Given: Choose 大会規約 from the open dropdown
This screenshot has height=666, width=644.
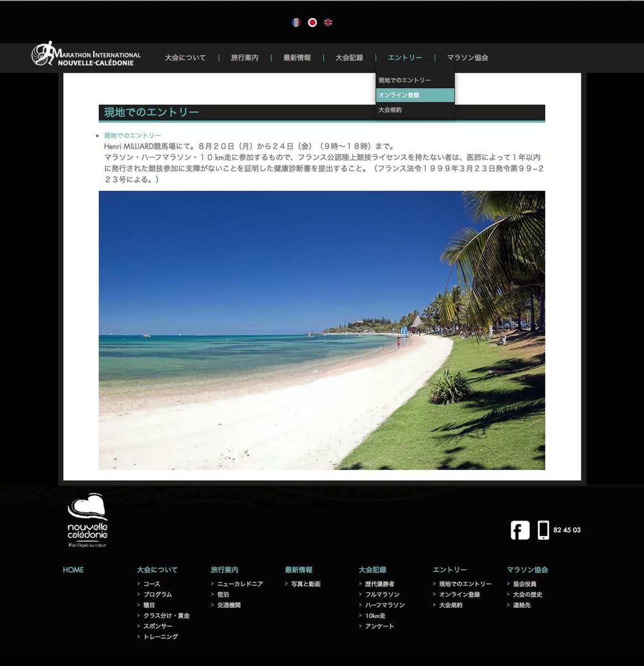Looking at the screenshot, I should point(390,110).
